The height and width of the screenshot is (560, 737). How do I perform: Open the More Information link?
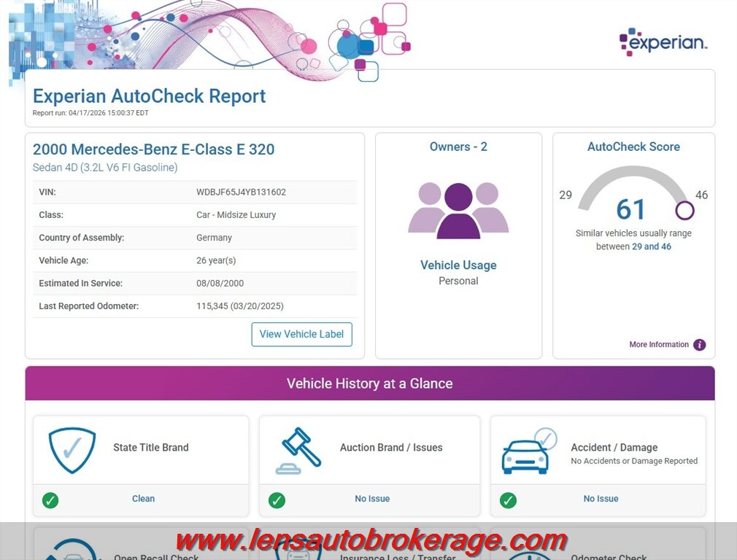point(658,345)
